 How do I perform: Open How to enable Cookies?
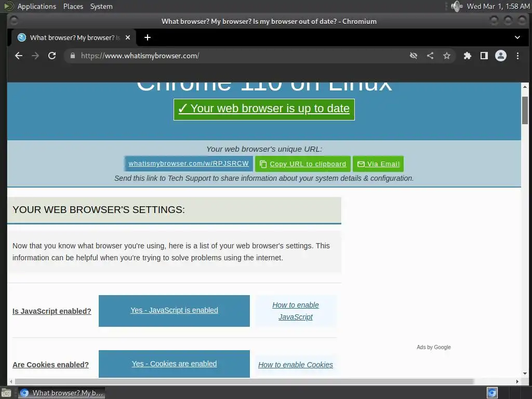click(296, 365)
